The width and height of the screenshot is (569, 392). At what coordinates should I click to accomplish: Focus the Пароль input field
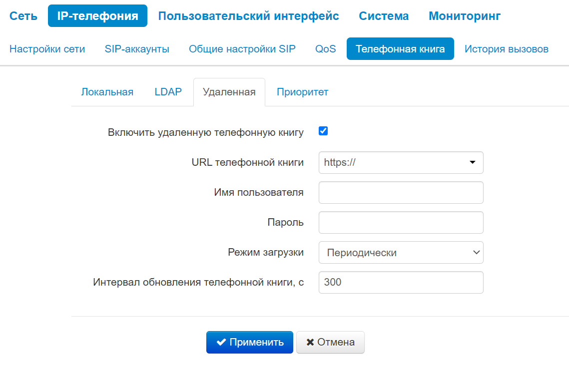tap(401, 222)
